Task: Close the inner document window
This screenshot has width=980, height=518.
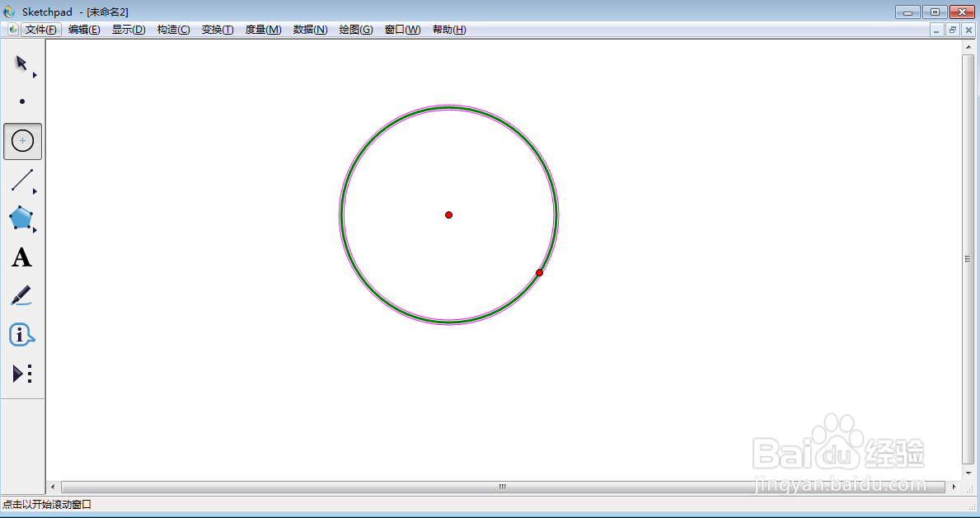Action: 968,30
